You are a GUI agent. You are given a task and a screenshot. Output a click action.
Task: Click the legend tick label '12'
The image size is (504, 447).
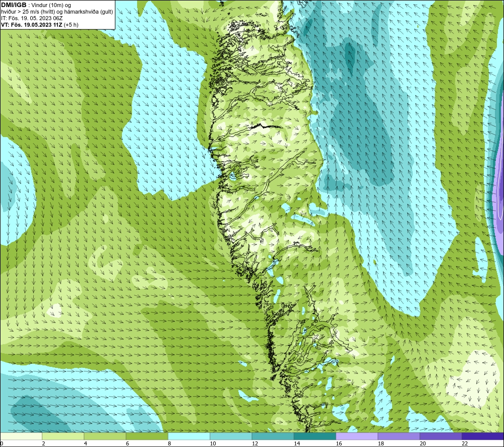click(x=255, y=444)
